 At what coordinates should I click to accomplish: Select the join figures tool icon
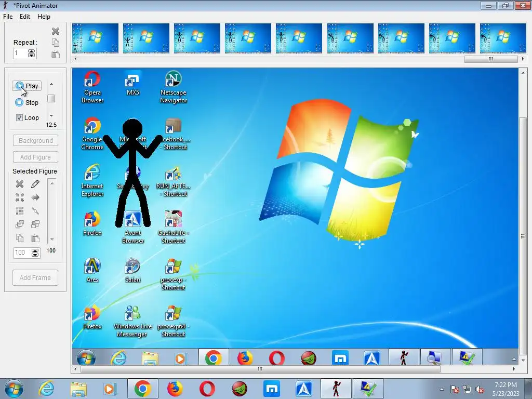click(35, 211)
